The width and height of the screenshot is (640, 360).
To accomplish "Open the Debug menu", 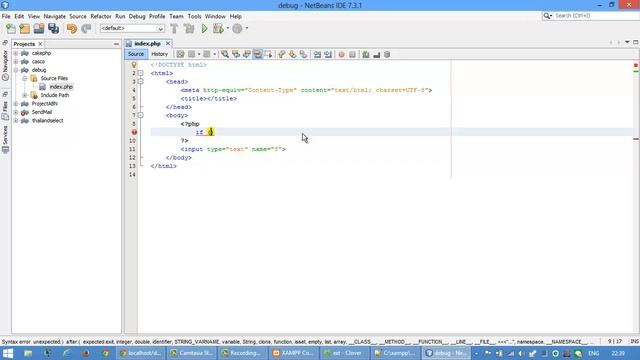I will (137, 16).
